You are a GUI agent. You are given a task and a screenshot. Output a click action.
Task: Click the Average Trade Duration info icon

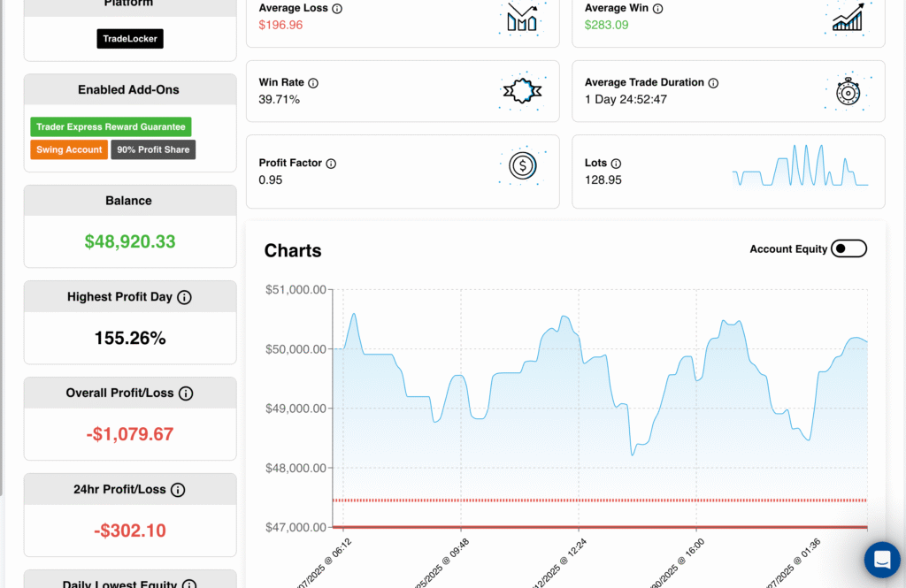click(713, 83)
